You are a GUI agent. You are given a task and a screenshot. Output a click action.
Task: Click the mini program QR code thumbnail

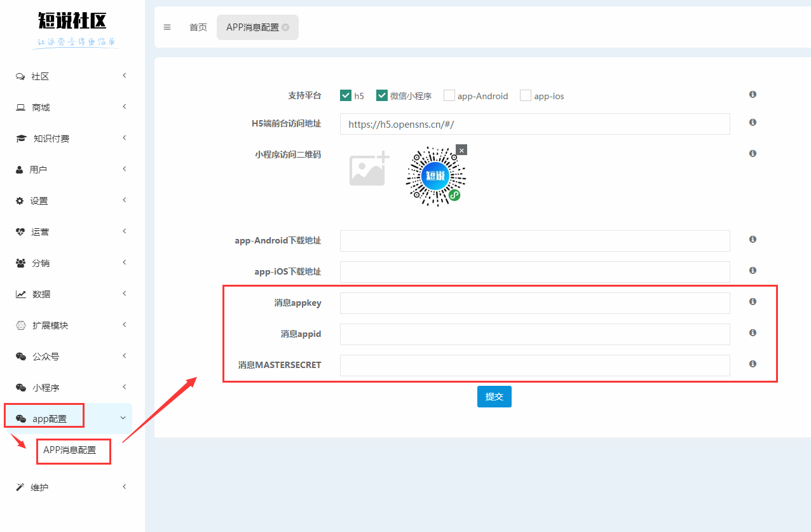tap(436, 176)
